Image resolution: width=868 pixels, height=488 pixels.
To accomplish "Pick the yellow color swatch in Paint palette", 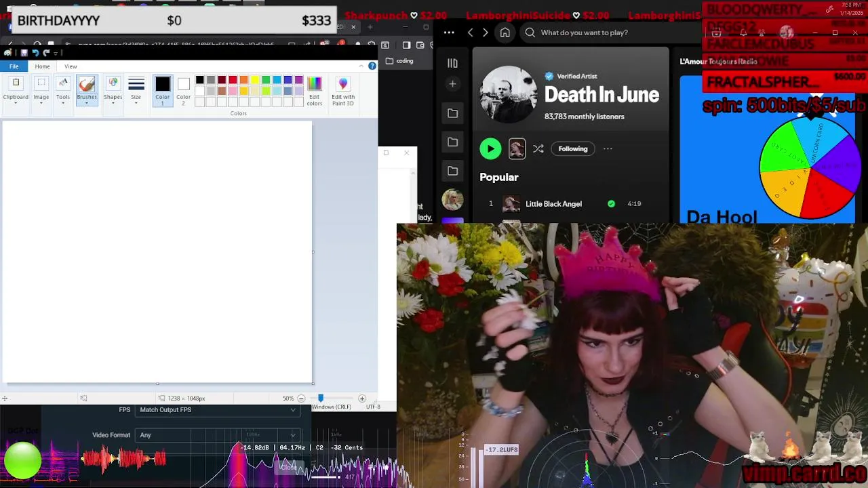I will (255, 80).
